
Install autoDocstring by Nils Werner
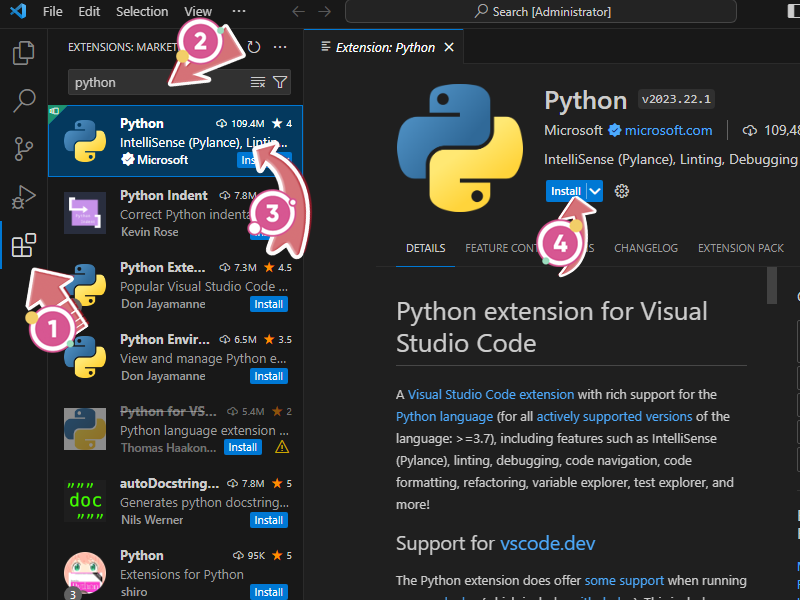tap(269, 520)
